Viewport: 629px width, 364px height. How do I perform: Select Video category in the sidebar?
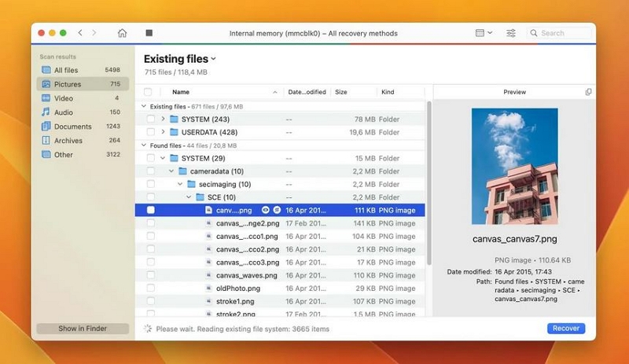click(83, 98)
